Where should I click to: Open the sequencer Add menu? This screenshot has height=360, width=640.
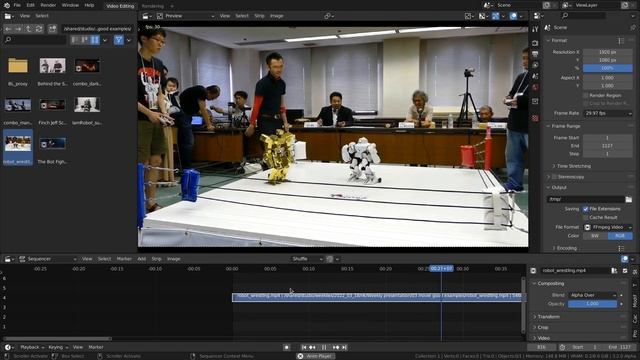coord(141,259)
